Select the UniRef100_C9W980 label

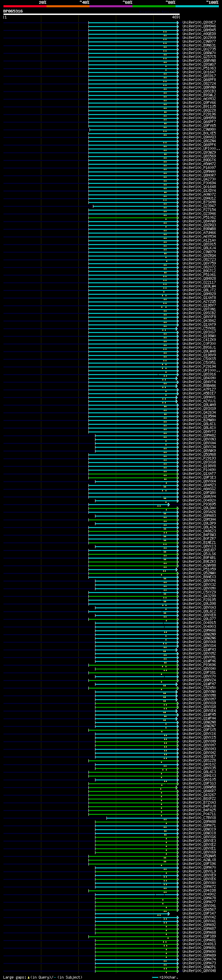[199, 129]
